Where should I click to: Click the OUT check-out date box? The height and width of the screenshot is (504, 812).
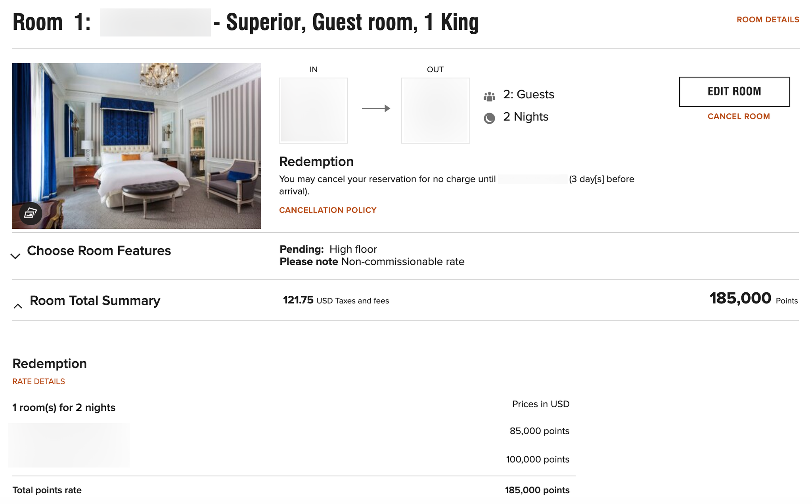coord(435,110)
